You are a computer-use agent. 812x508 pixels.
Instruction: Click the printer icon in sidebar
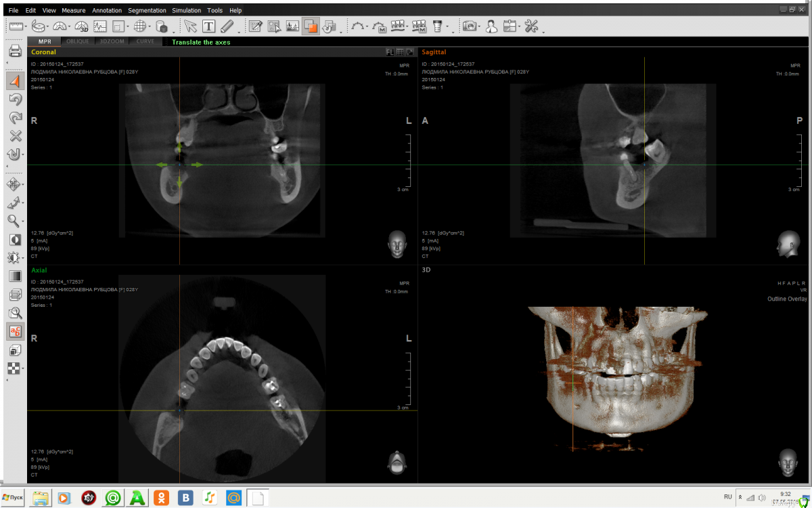point(15,51)
